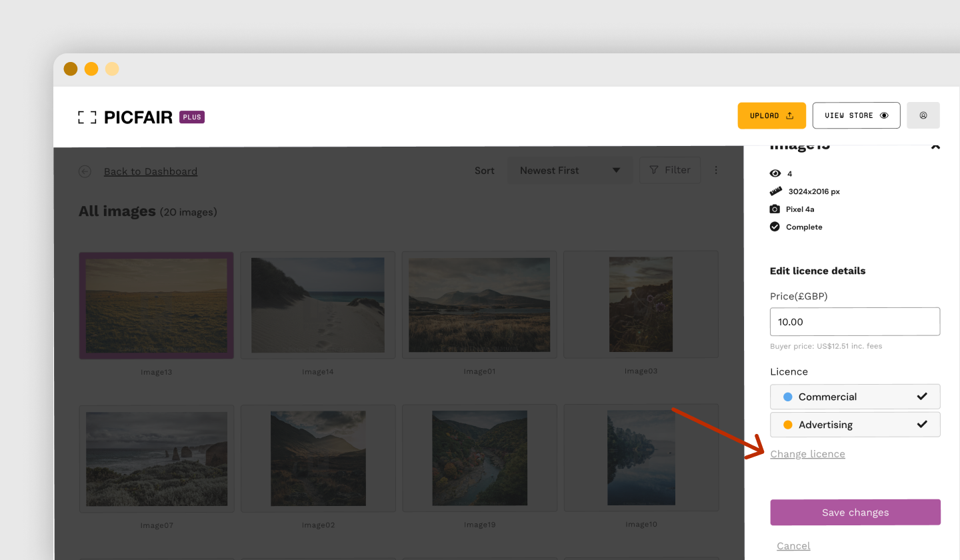Image resolution: width=960 pixels, height=560 pixels.
Task: Select the Image13 thumbnail
Action: 156,305
